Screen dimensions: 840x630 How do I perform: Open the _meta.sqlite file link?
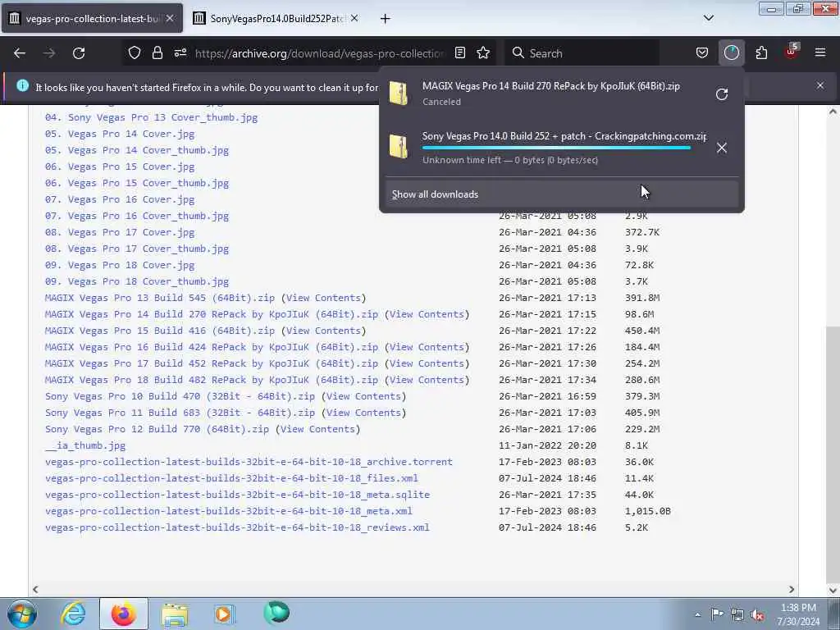[x=237, y=495]
